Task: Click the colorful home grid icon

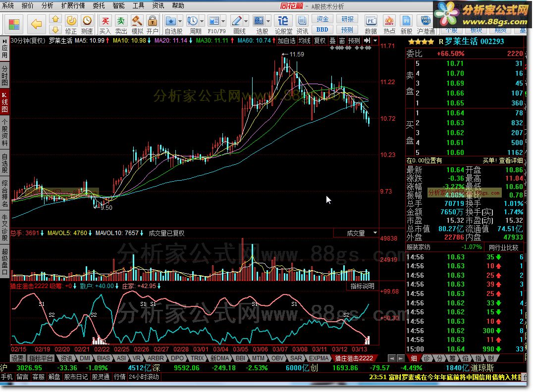Action: pos(13,24)
